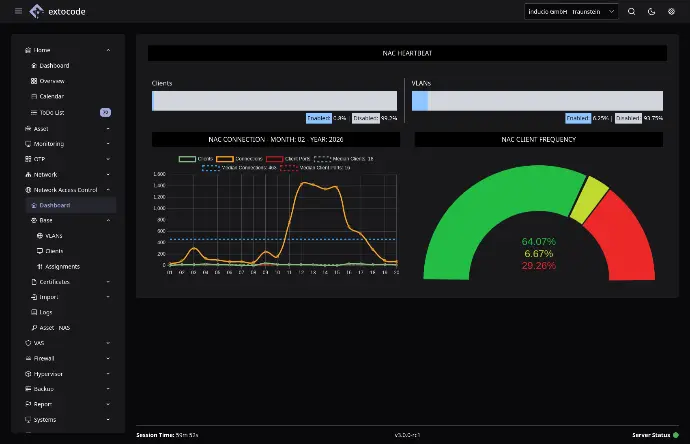
Task: Go to the Assignments page
Action: pyautogui.click(x=62, y=266)
